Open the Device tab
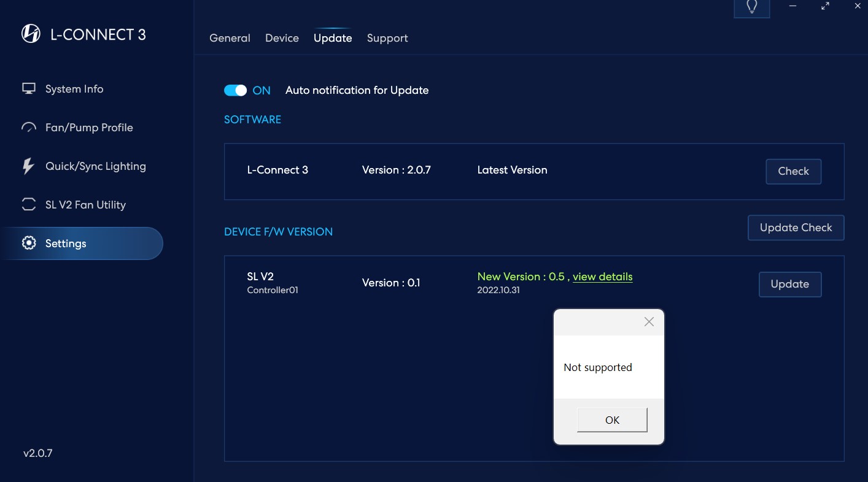 tap(282, 38)
